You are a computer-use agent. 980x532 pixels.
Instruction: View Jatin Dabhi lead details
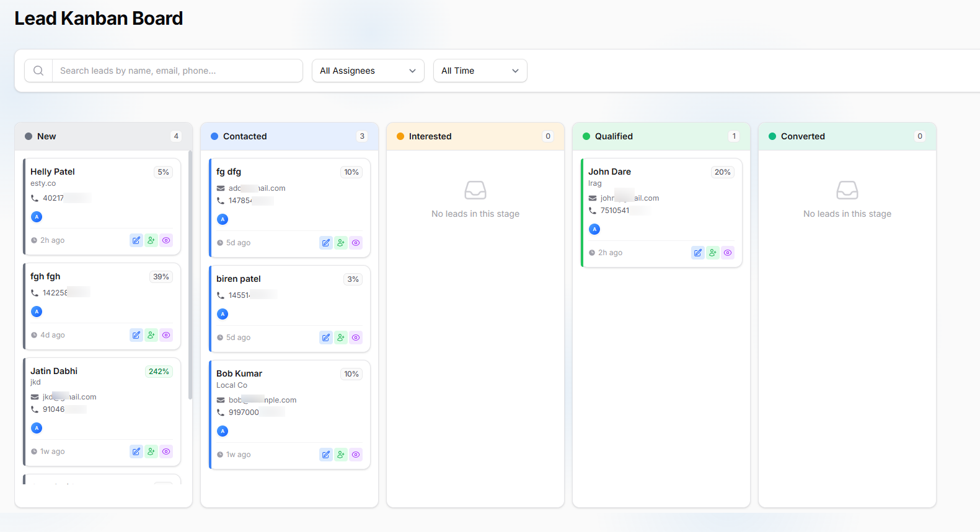166,451
